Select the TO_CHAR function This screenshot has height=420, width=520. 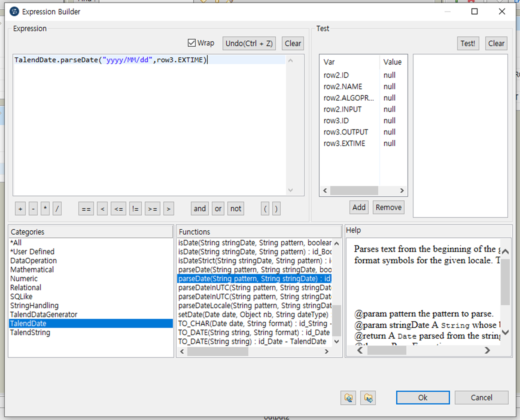[x=255, y=324]
